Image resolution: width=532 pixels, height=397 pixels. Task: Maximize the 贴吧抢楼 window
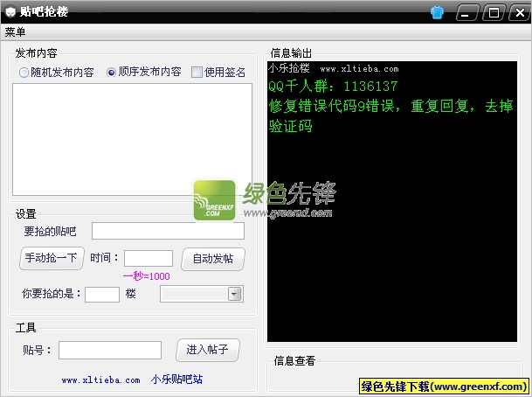[x=494, y=13]
